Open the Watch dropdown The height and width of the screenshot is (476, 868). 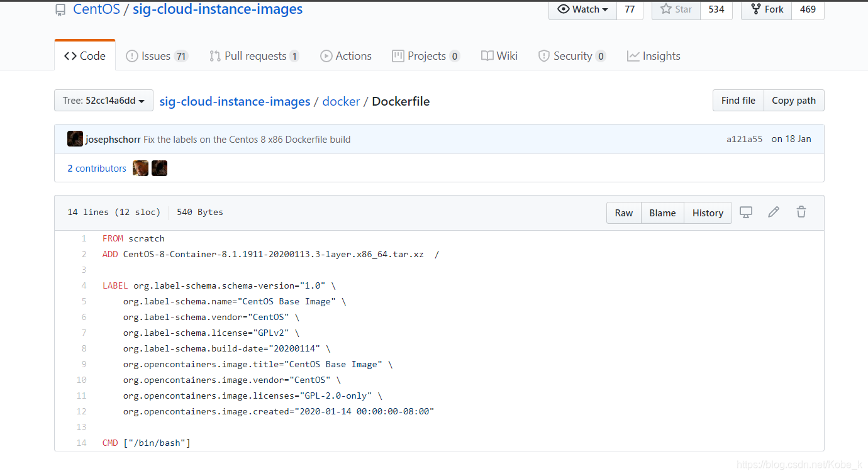pyautogui.click(x=582, y=9)
